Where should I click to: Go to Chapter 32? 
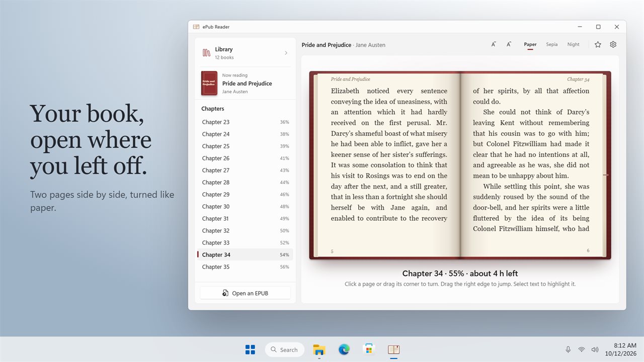[245, 231]
